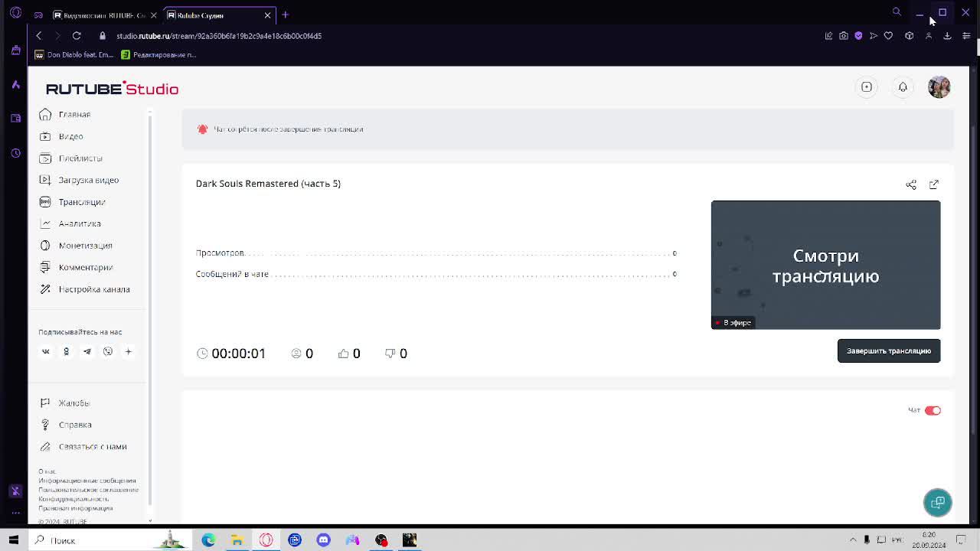
Task: Open the extensions cube icon
Action: click(x=909, y=36)
